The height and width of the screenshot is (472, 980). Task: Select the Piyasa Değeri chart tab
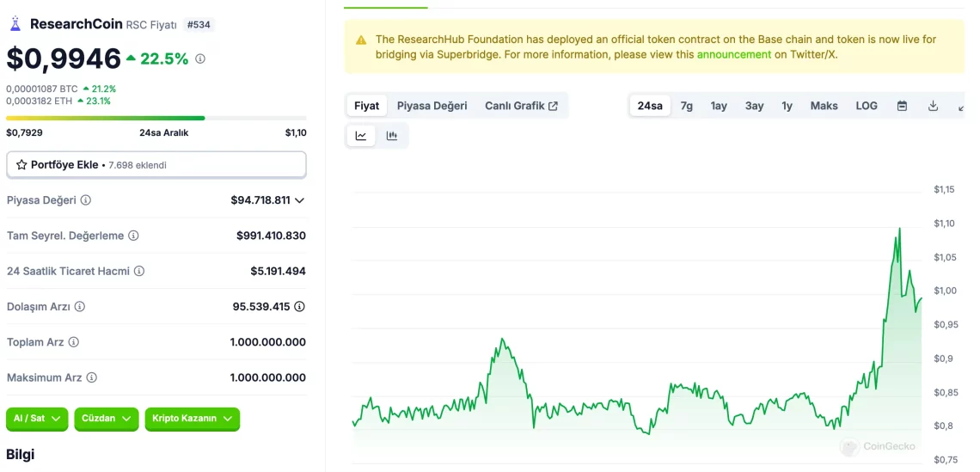(x=432, y=106)
